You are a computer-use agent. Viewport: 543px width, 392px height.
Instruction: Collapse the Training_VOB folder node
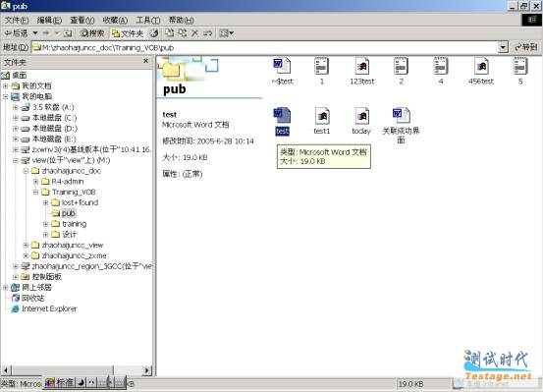click(35, 192)
